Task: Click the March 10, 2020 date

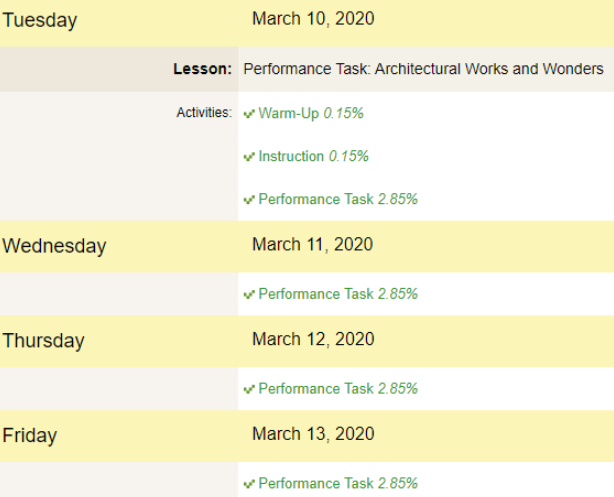Action: (x=313, y=19)
